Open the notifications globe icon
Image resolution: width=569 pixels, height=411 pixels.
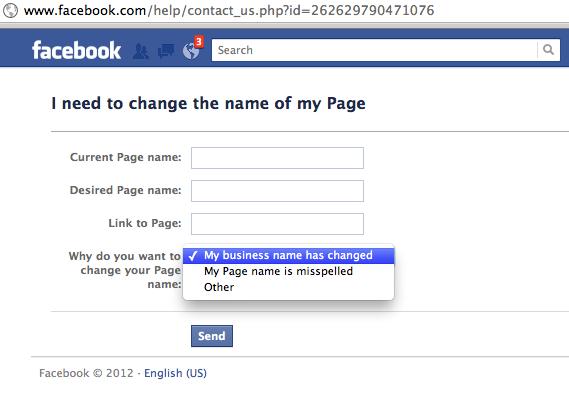point(191,51)
